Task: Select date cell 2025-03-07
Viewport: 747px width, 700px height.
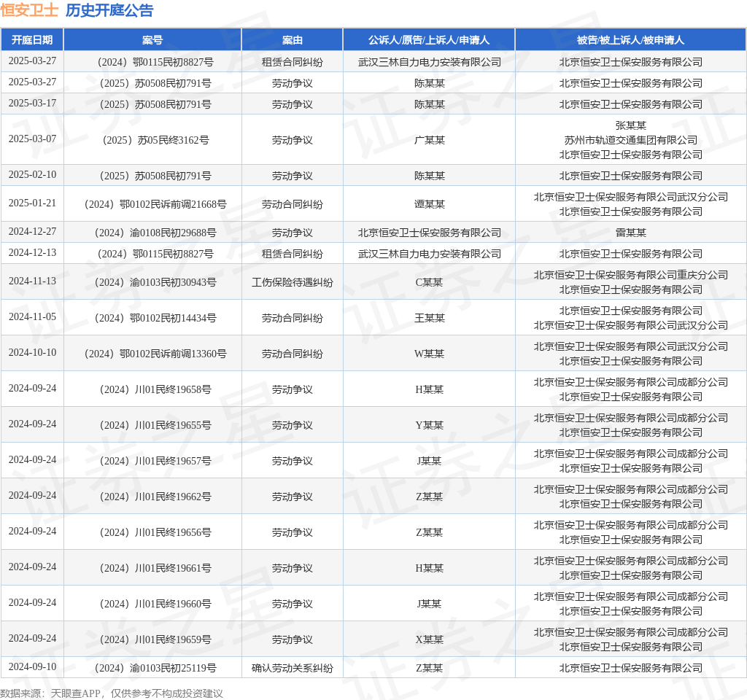Action: [x=32, y=139]
